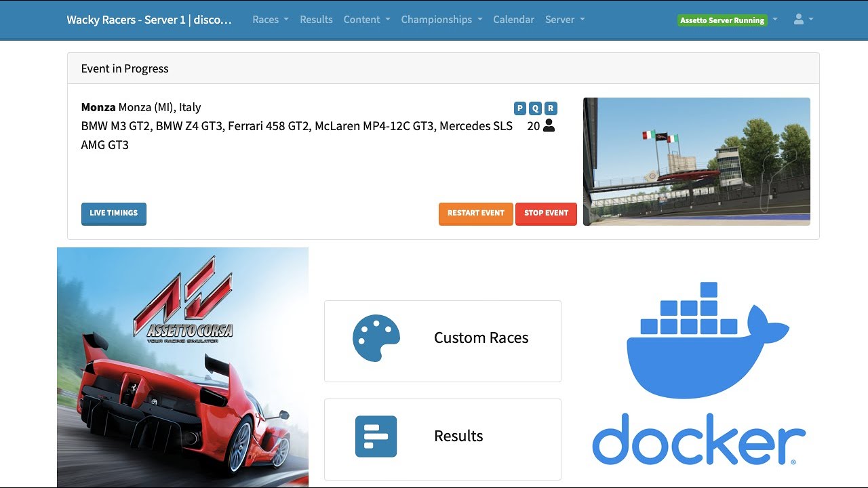Click the Wacky Racers - Server 1 title

(x=149, y=20)
